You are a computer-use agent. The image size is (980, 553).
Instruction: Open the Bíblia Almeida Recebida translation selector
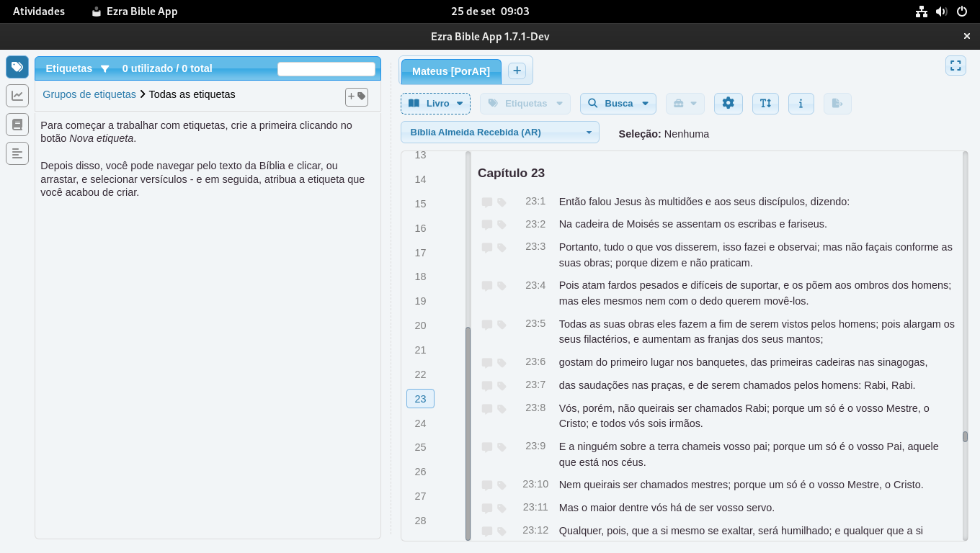[x=499, y=132]
